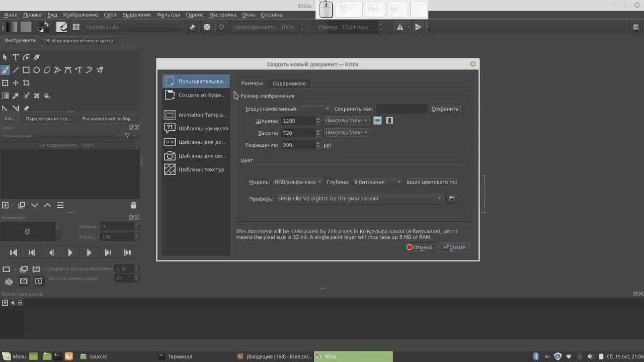Pick the Bezier curve tool
Screen dimensions: 644x362
(68, 70)
